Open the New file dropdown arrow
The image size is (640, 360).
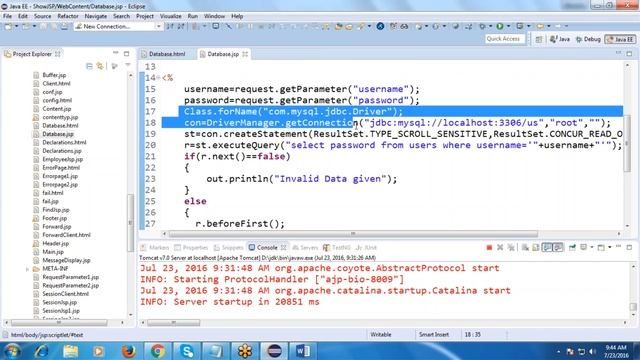[16, 26]
